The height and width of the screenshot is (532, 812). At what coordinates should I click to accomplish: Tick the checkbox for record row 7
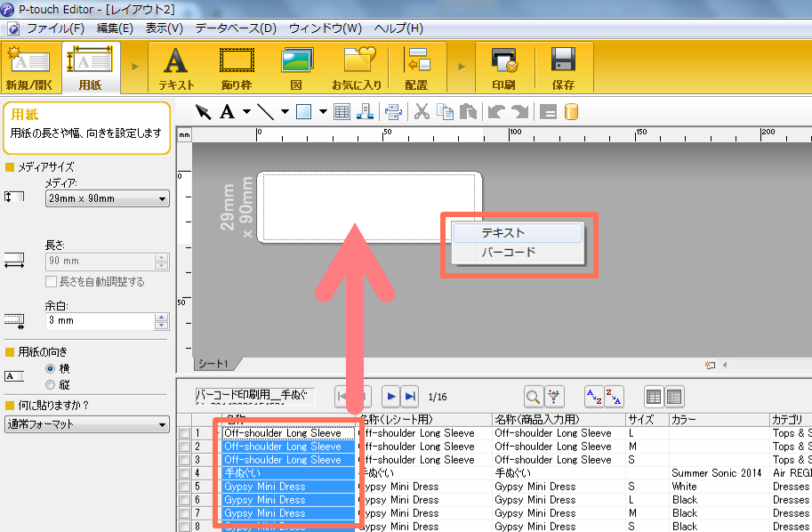pyautogui.click(x=184, y=514)
